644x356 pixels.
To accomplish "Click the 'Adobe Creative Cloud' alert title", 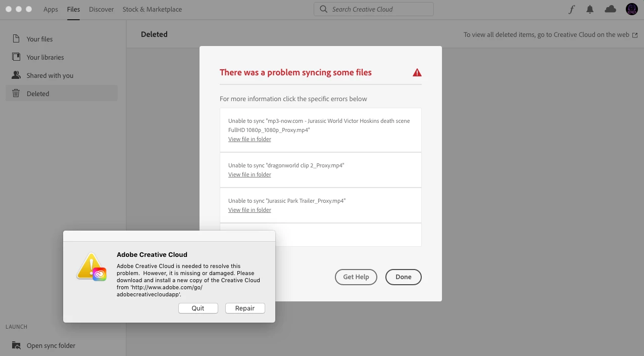I will pyautogui.click(x=152, y=255).
